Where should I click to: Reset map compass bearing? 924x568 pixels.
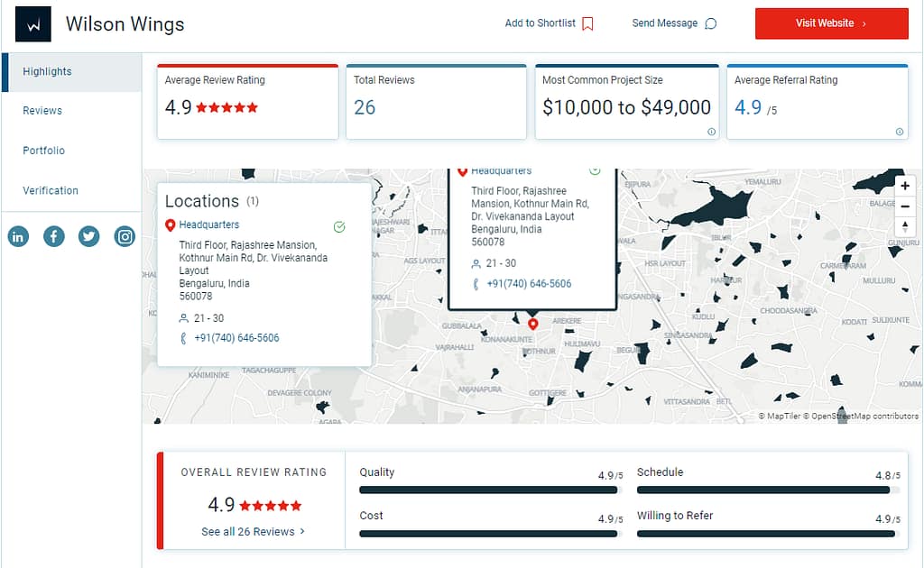point(905,226)
